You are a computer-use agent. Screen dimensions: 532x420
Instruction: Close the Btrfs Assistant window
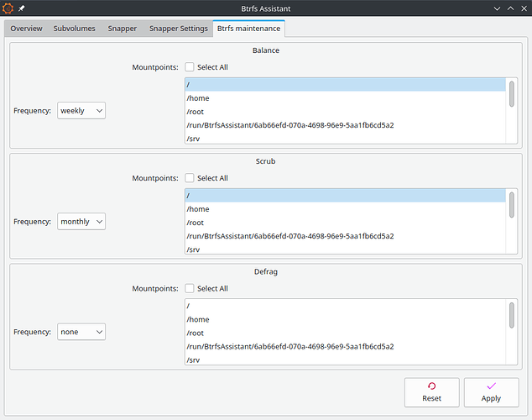pos(524,8)
